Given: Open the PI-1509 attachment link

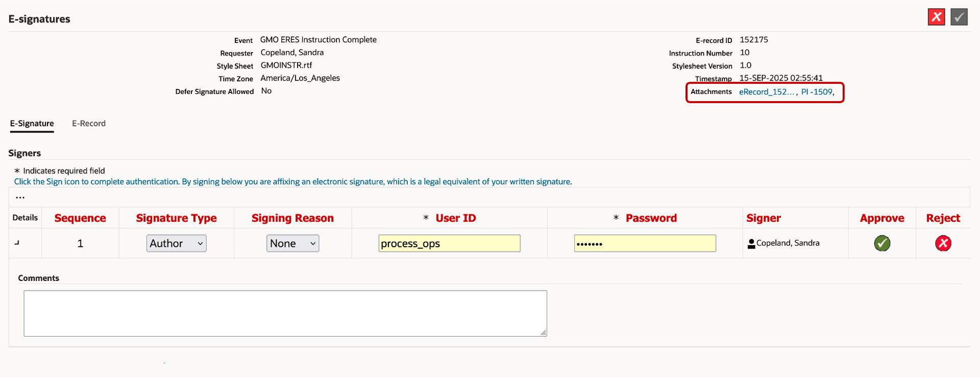Looking at the screenshot, I should click(x=817, y=92).
